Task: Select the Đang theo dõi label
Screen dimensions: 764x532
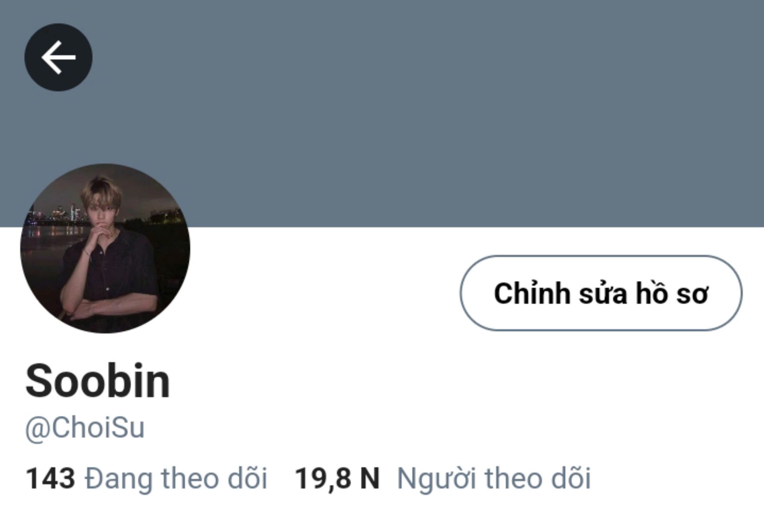Action: pos(176,478)
